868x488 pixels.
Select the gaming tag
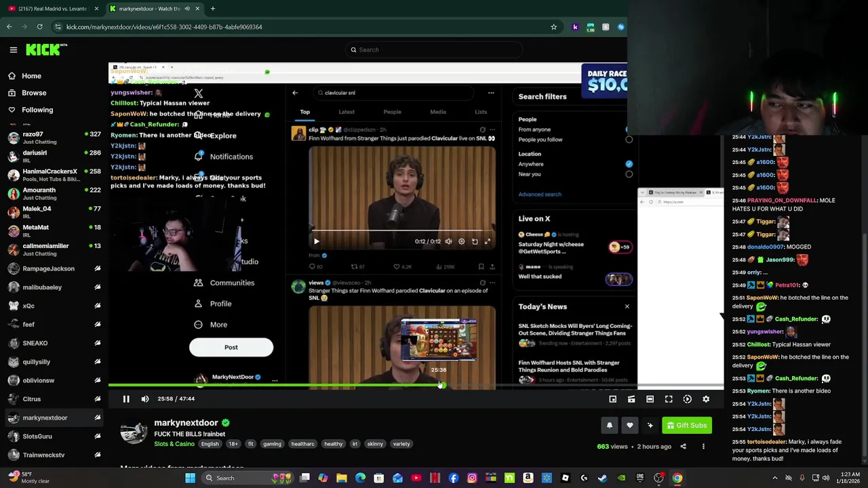pyautogui.click(x=272, y=444)
